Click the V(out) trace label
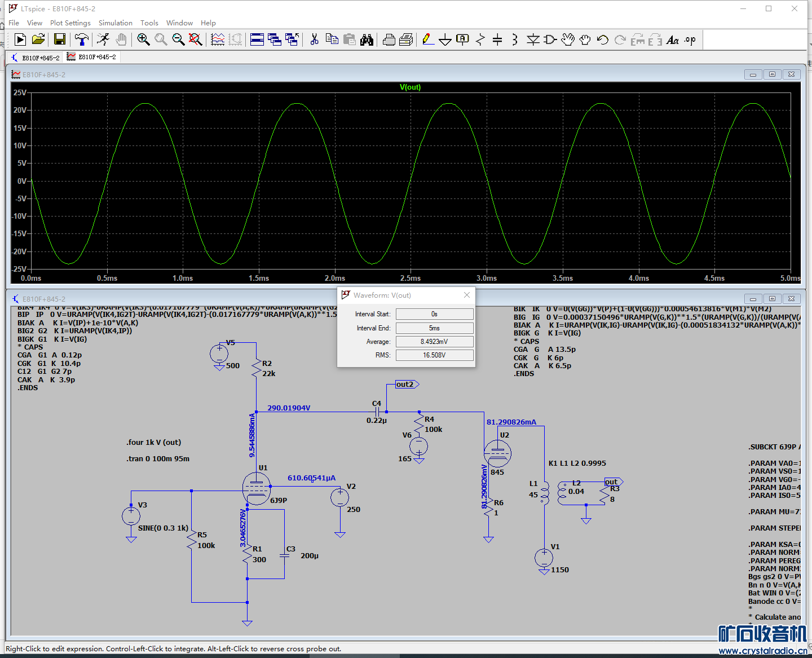The image size is (812, 658). pos(410,87)
